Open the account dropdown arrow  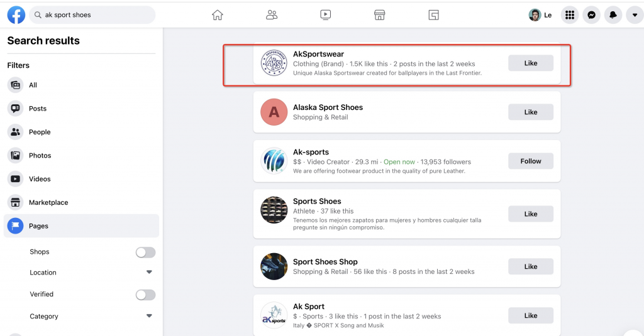pyautogui.click(x=635, y=15)
